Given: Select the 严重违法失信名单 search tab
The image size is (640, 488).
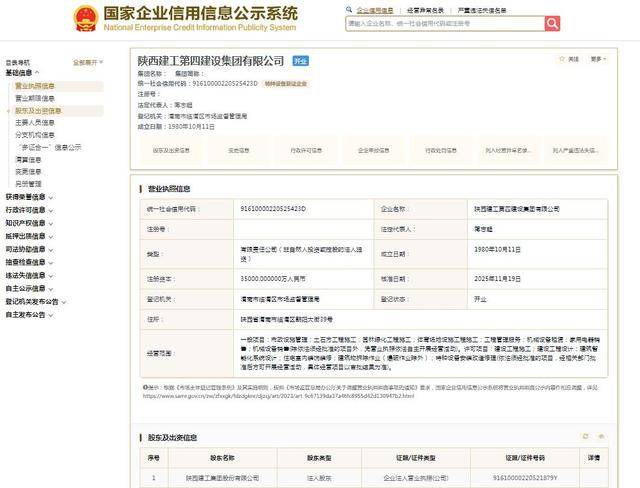Looking at the screenshot, I should pos(482,11).
